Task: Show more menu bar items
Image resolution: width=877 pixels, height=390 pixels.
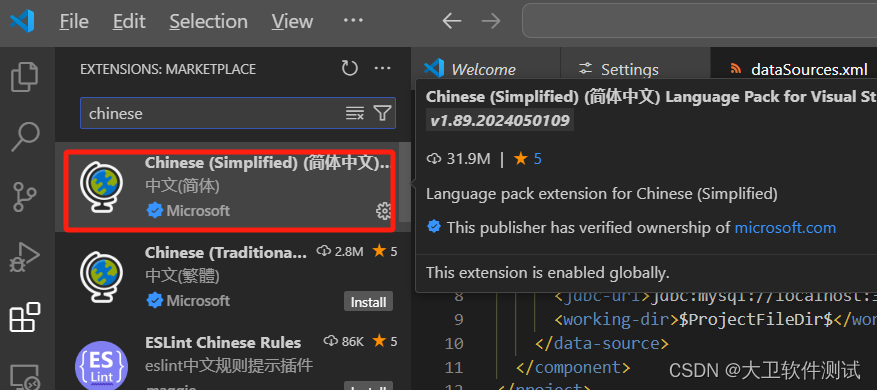Action: (353, 20)
